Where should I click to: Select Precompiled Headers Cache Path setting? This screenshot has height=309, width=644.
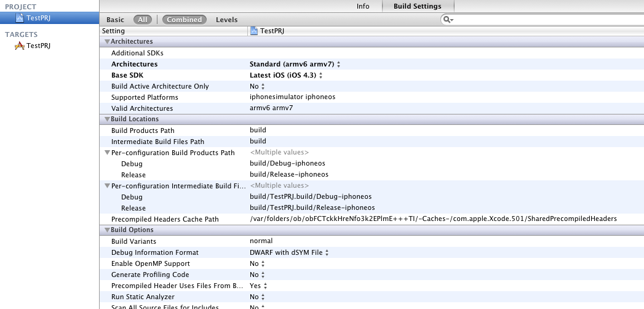click(x=165, y=219)
